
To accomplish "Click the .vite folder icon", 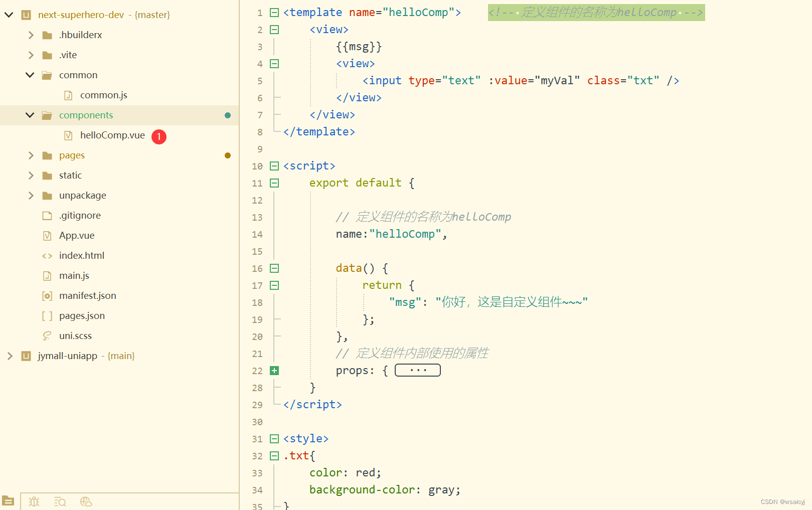I will tap(47, 55).
